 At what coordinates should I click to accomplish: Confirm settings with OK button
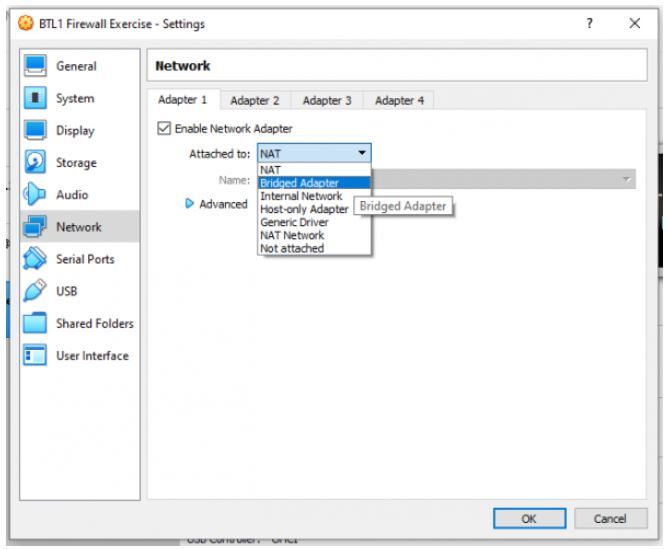529,519
